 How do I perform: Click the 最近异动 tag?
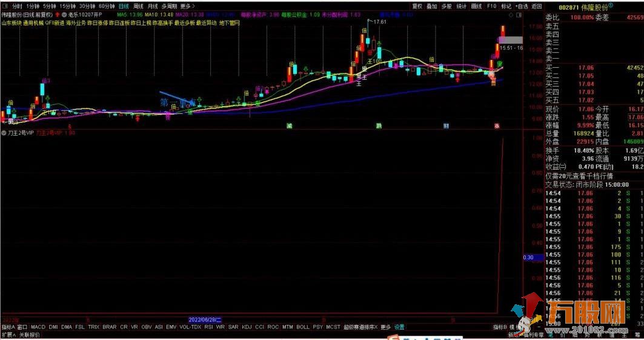pos(207,23)
